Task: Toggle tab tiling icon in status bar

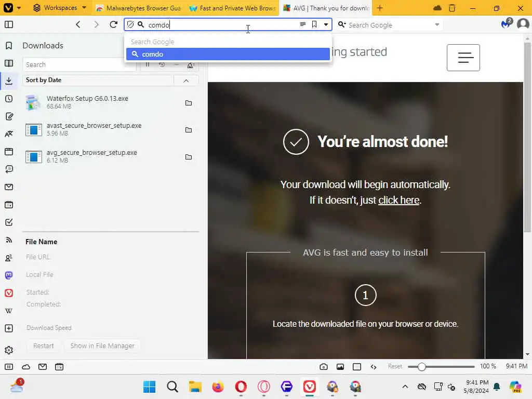Action: 357,367
